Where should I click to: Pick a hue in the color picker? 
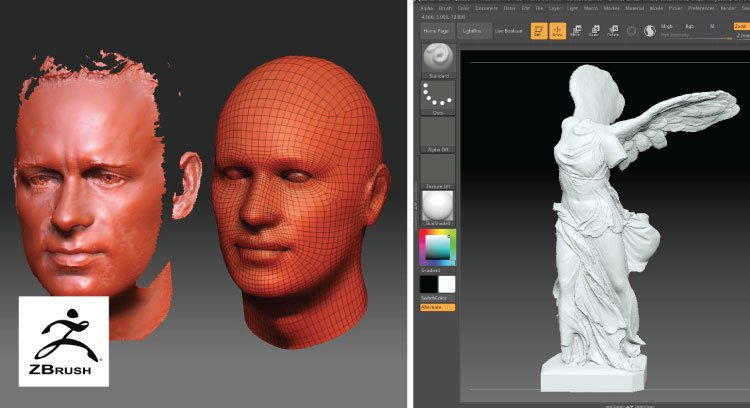pyautogui.click(x=438, y=247)
